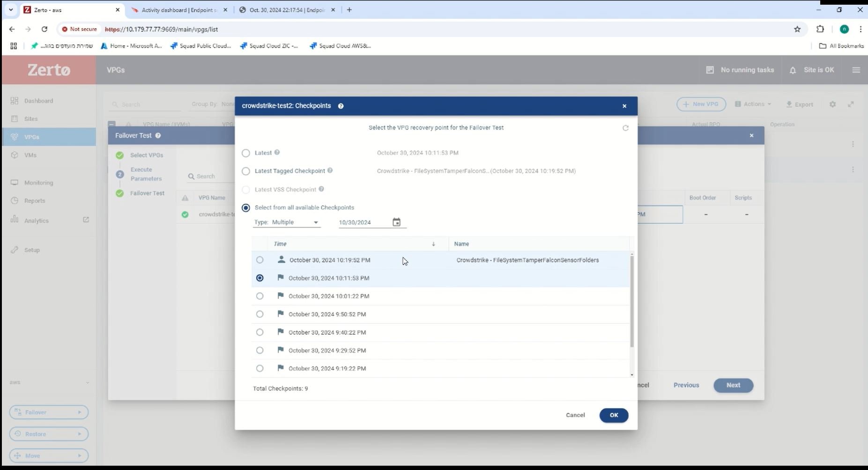Open Reports in the sidebar

(35, 201)
